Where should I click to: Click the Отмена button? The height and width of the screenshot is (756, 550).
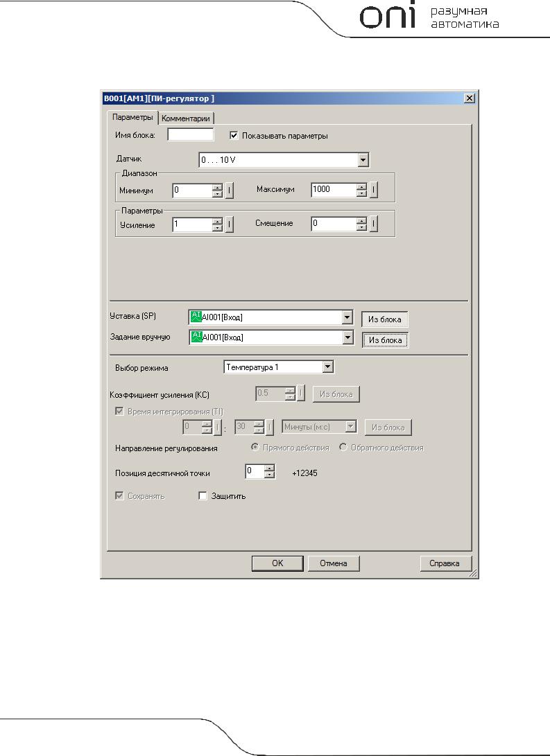pos(334,563)
